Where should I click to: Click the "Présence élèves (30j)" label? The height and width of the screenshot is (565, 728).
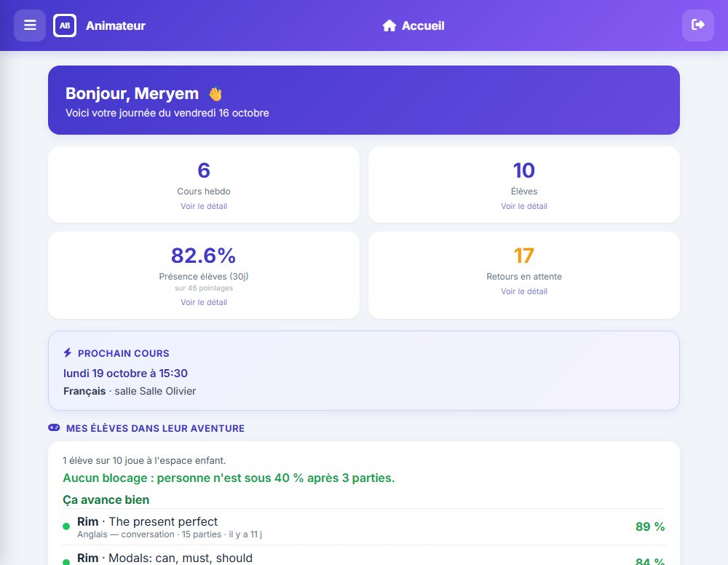pos(204,276)
